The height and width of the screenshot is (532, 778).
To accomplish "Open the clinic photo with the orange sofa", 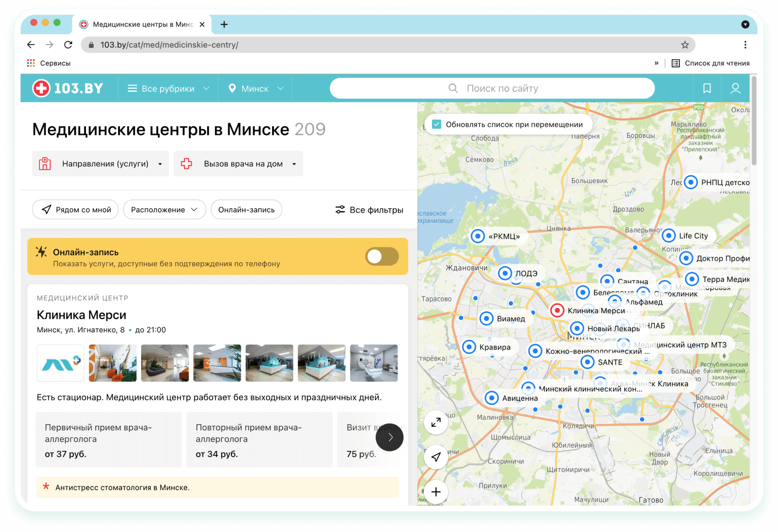I will pos(112,363).
